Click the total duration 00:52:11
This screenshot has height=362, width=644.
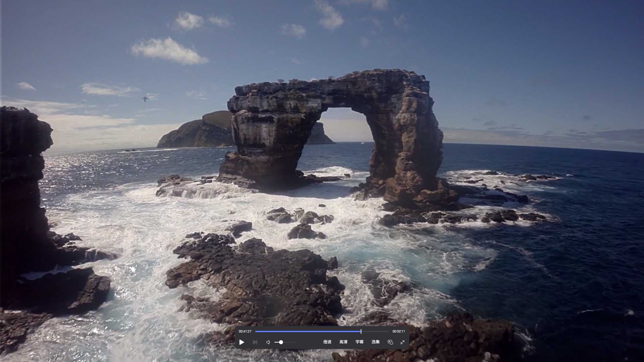(398, 331)
